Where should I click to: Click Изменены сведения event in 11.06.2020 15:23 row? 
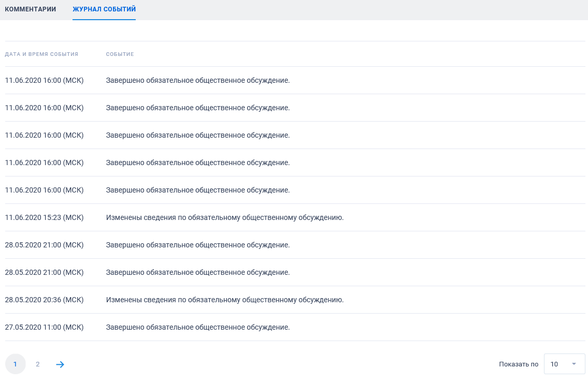click(225, 217)
